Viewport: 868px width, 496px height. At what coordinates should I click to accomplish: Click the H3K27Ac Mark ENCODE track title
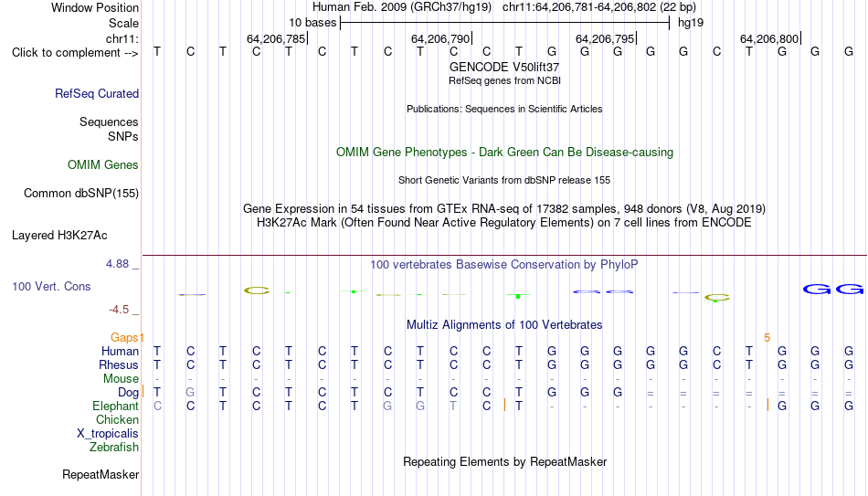(504, 223)
